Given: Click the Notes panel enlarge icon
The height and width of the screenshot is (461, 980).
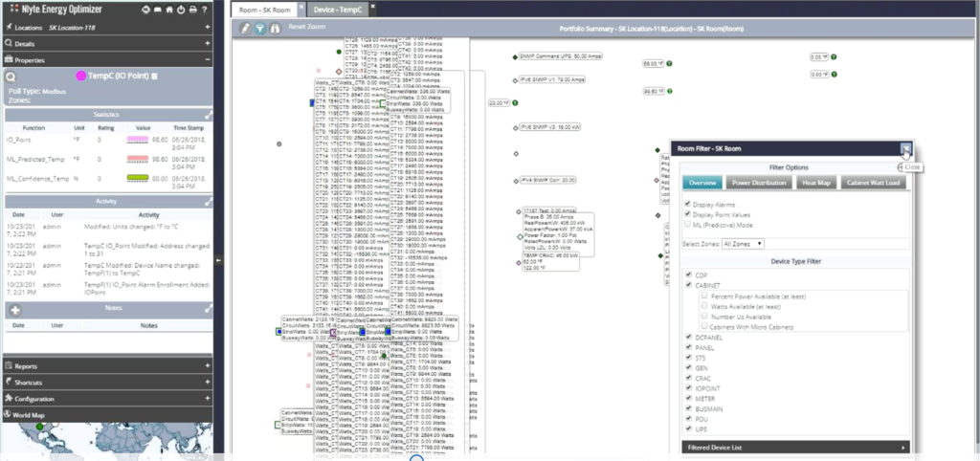Looking at the screenshot, I should (x=208, y=309).
